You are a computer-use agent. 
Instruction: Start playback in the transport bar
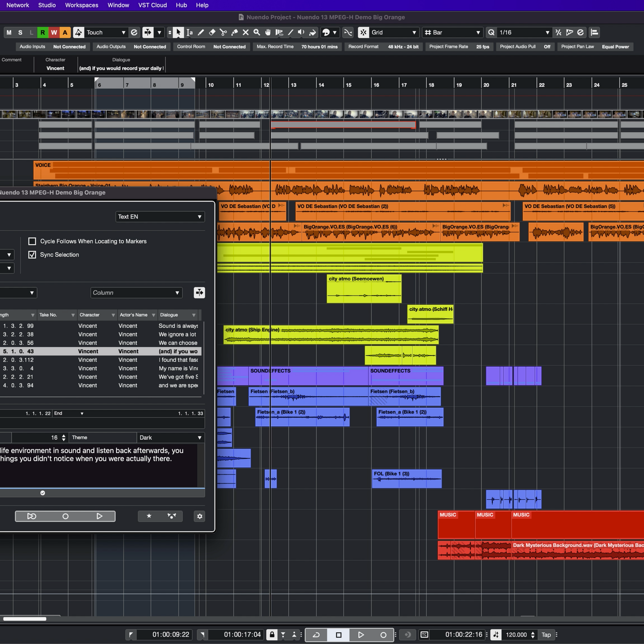click(x=361, y=635)
